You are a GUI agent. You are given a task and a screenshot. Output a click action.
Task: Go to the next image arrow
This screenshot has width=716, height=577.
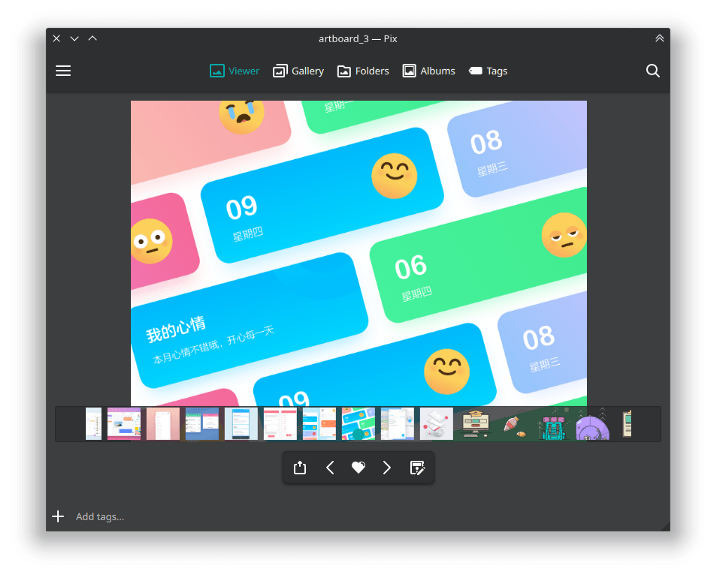(387, 467)
